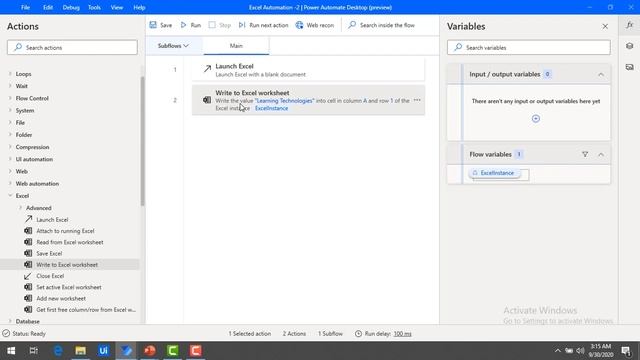Click the ExcelInstance link in step 2

point(271,108)
